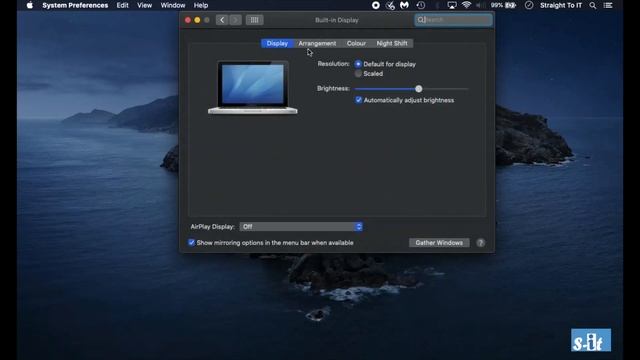Viewport: 640px width, 360px height.
Task: Open Spotlight search magnifier icon
Action: pos(593,5)
